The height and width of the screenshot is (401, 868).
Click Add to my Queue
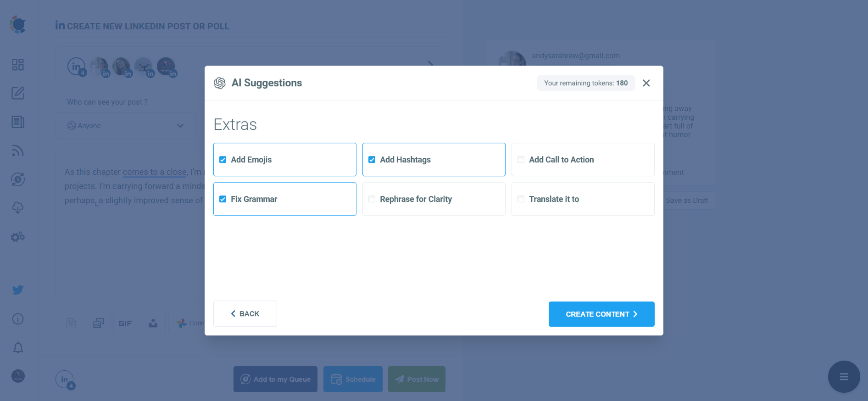(275, 379)
